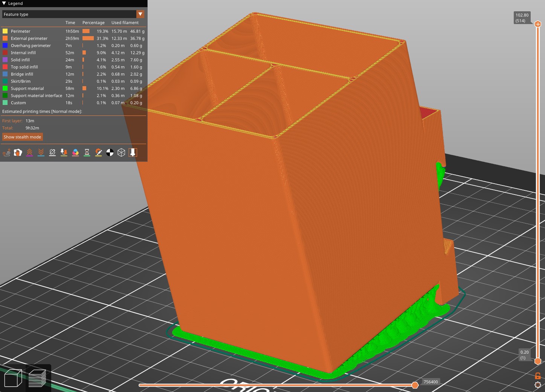The width and height of the screenshot is (545, 392).
Task: Click the vertical slider lock icon
Action: coord(538,376)
